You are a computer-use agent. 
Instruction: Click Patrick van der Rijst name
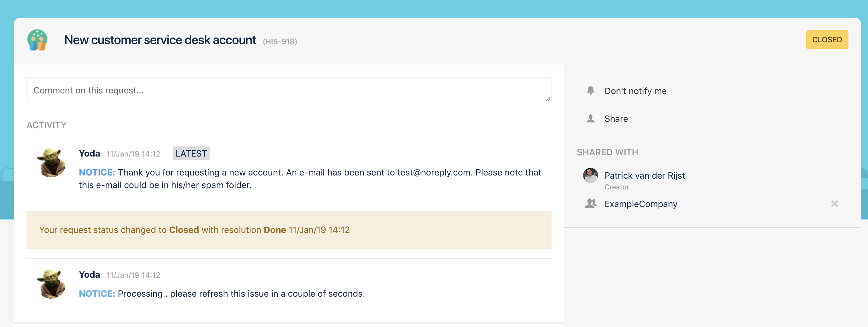click(644, 175)
